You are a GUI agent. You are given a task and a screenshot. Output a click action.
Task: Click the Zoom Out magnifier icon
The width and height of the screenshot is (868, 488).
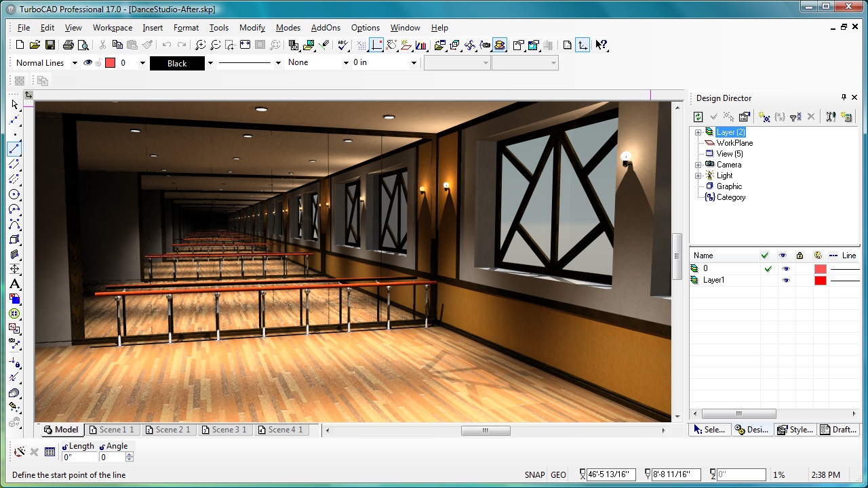tap(215, 45)
